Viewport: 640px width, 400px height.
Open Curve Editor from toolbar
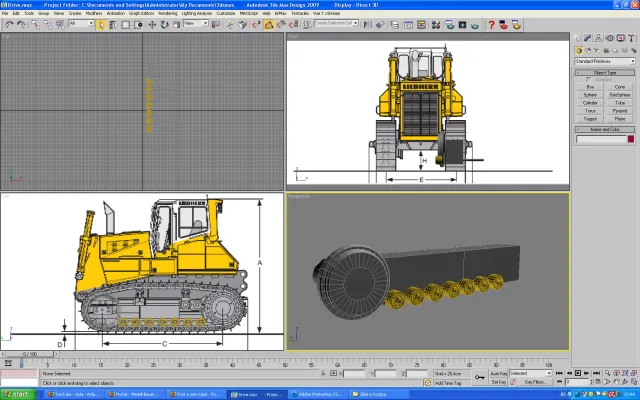point(408,25)
